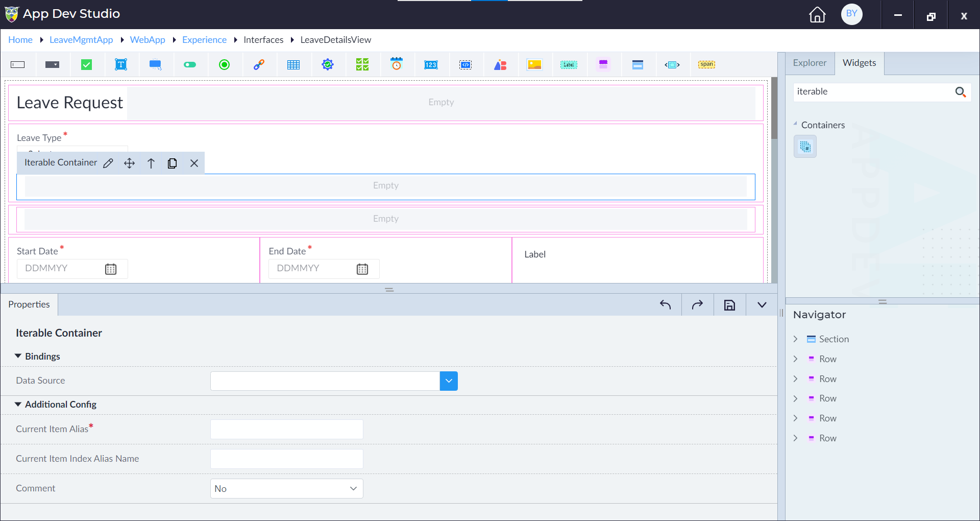Screen dimensions: 980x521
Task: Collapse the Bindings section
Action: point(18,356)
